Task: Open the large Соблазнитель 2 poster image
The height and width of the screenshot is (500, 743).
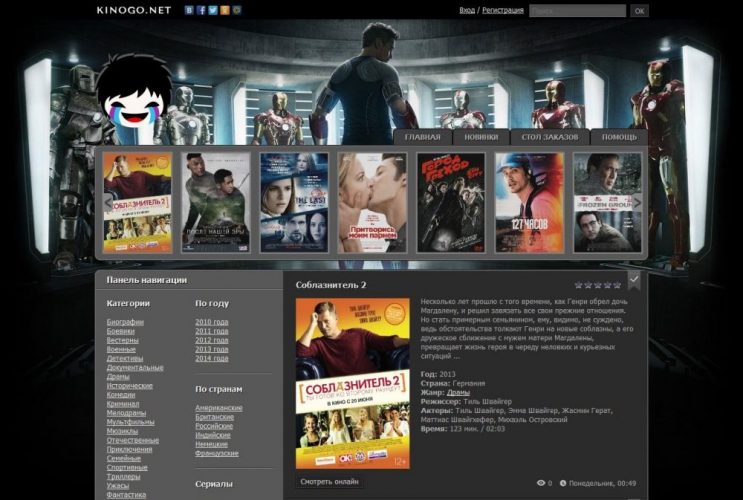Action: point(353,383)
